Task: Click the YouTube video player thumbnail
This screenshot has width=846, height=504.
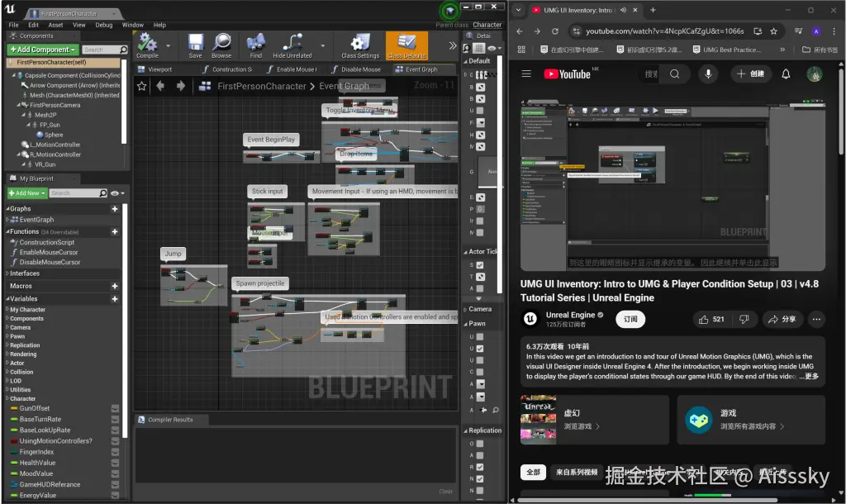Action: [673, 185]
